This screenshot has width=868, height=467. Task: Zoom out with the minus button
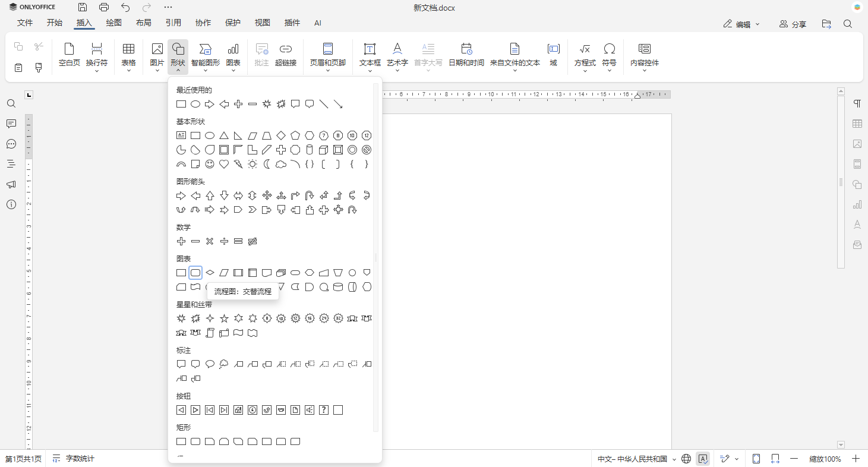pyautogui.click(x=794, y=459)
